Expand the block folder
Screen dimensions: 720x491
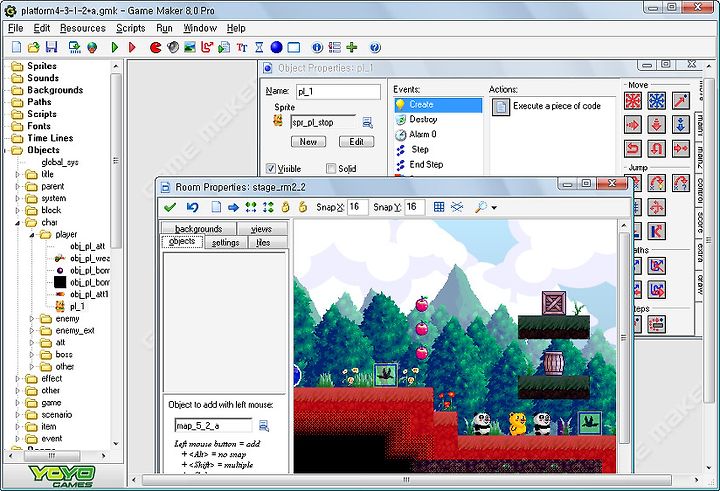[18, 210]
